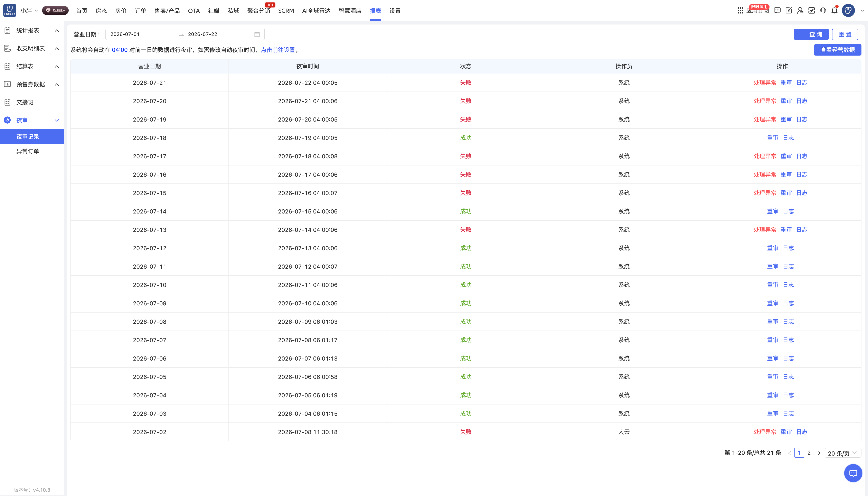The height and width of the screenshot is (496, 868).
Task: Collapse the 夜审 section chevron
Action: pyautogui.click(x=57, y=120)
